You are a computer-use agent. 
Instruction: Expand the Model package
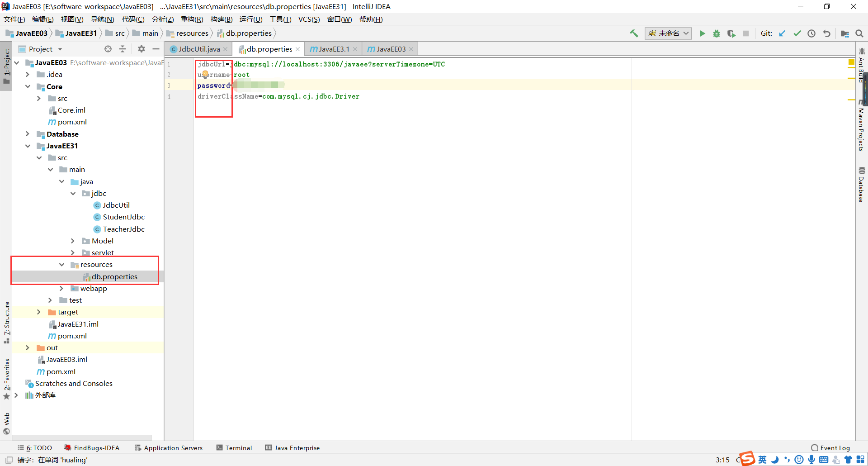[73, 241]
